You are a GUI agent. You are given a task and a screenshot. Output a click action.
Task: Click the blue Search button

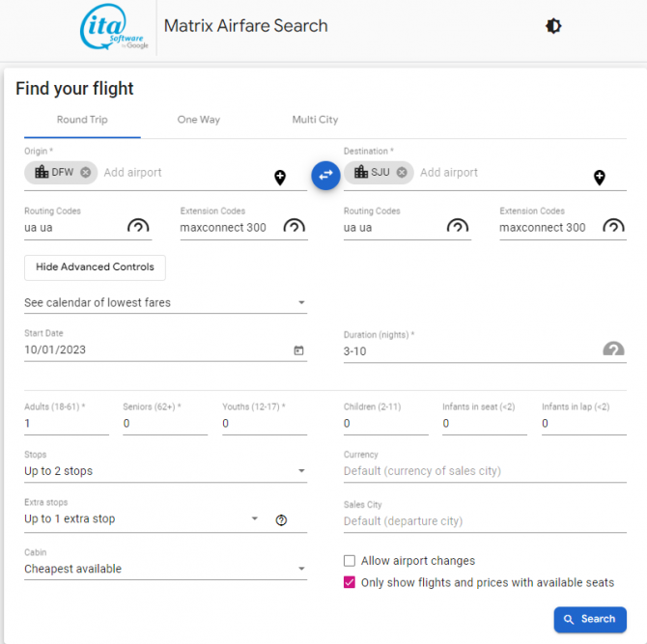click(x=590, y=619)
